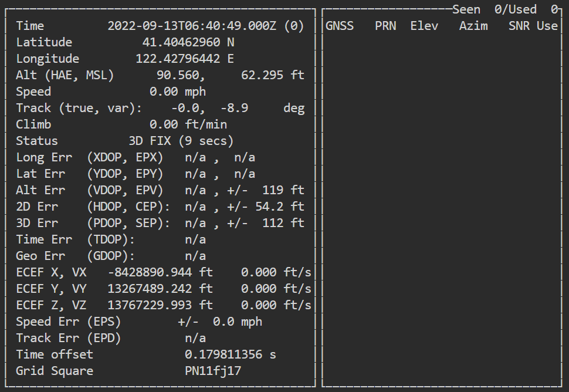Screen dimensions: 569x392
Task: Click the Seen 0/Used 0 counter
Action: pos(505,10)
